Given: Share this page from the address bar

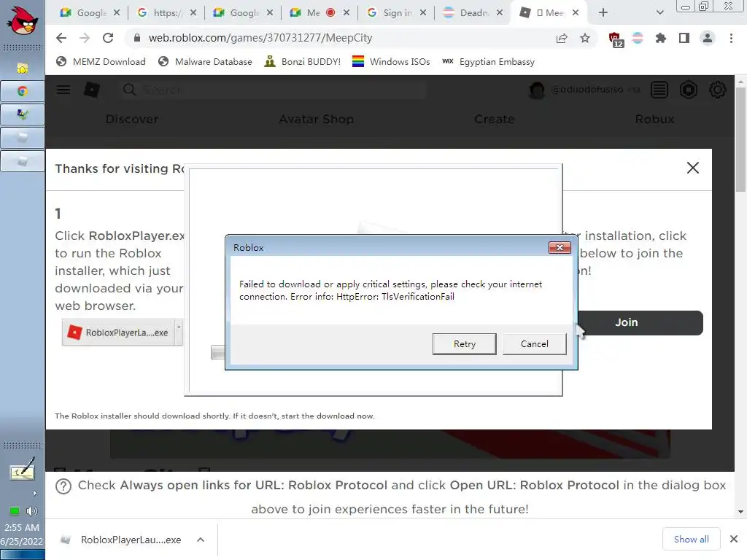Looking at the screenshot, I should (x=562, y=38).
